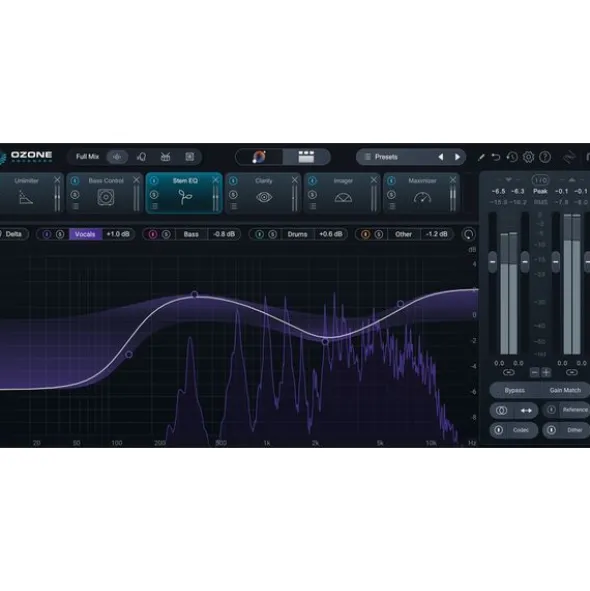This screenshot has width=590, height=591.
Task: Select the Drums stem tab
Action: click(297, 234)
